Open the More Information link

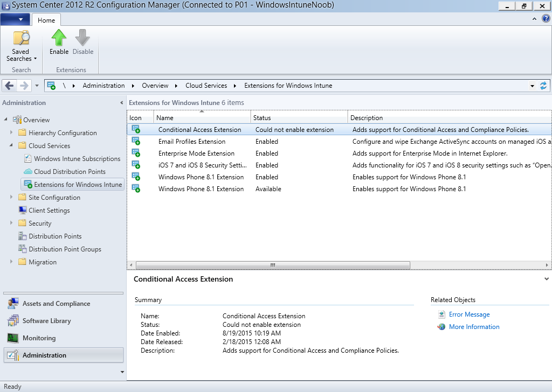click(474, 327)
